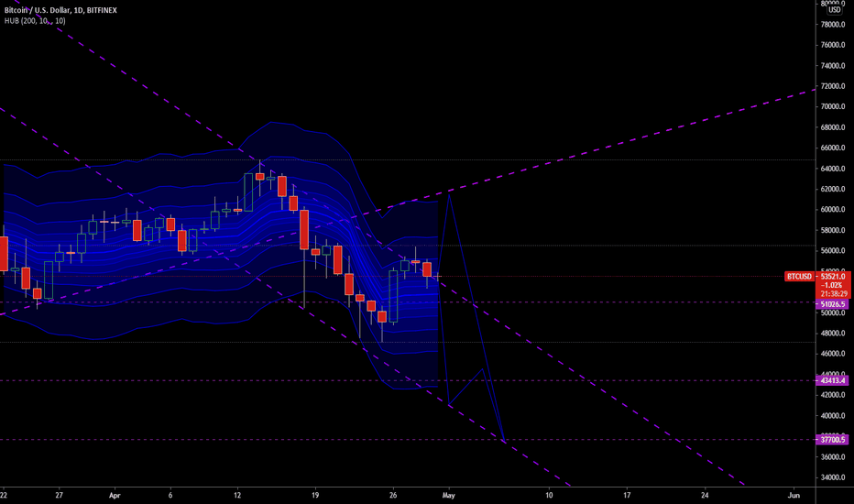The width and height of the screenshot is (854, 504).
Task: Select the USD currency label on price axis
Action: coord(834,10)
